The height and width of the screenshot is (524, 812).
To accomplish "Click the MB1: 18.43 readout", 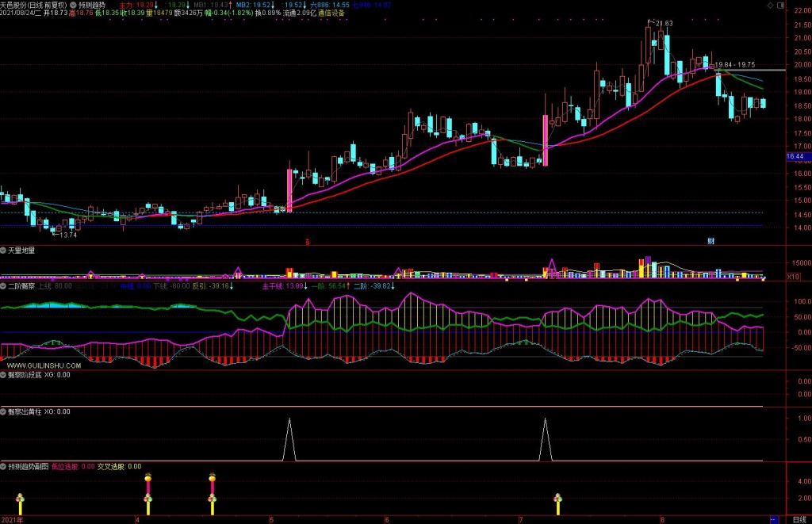I will 213,6.
